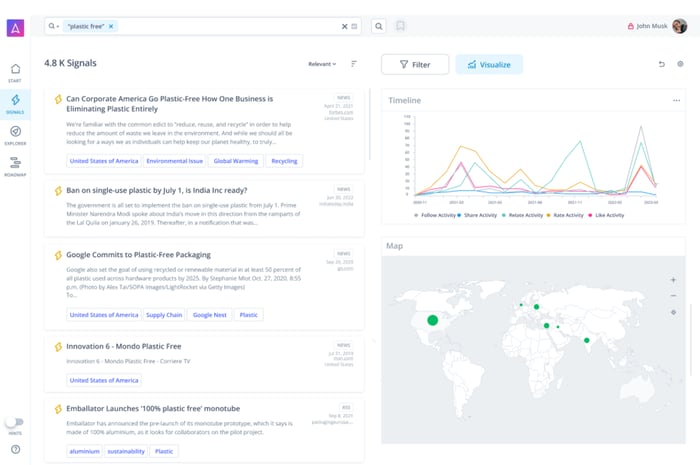Switch to the Signals section in sidebar

click(15, 101)
